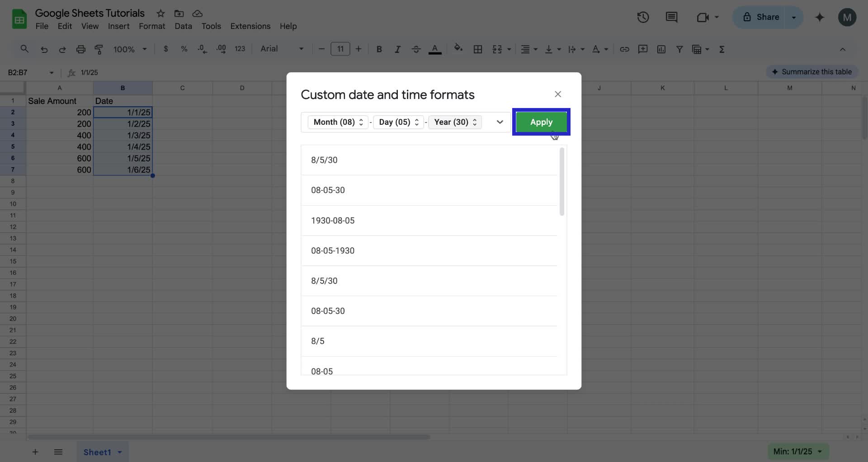Viewport: 868px width, 462px height.
Task: Open the text color picker
Action: tap(435, 49)
